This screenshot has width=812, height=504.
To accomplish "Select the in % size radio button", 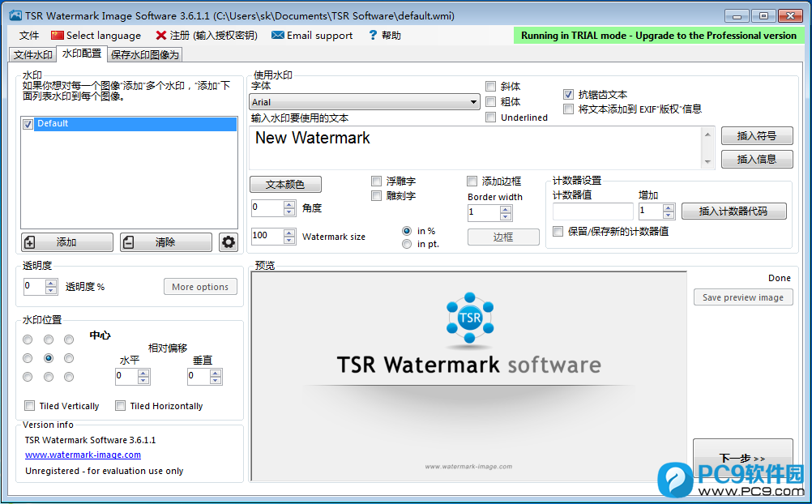I will 407,231.
